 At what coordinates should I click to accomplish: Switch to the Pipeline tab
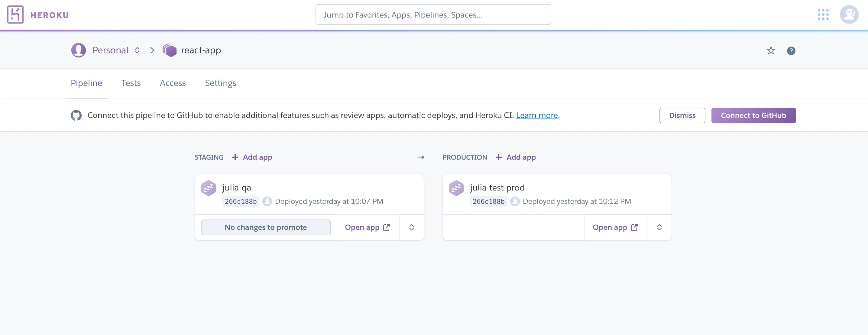pyautogui.click(x=86, y=83)
